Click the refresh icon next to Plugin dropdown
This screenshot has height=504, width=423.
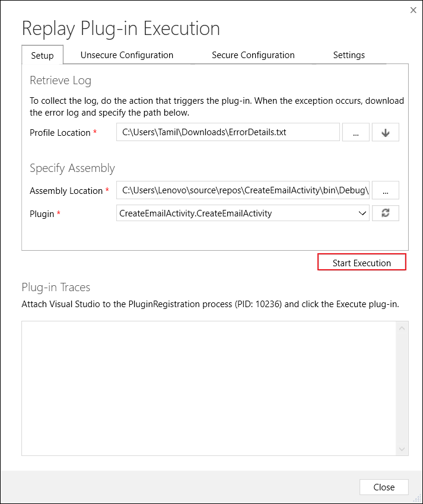tap(386, 213)
